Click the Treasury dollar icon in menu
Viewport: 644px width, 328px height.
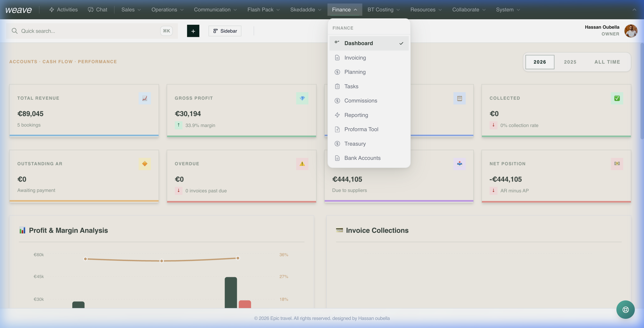point(337,144)
